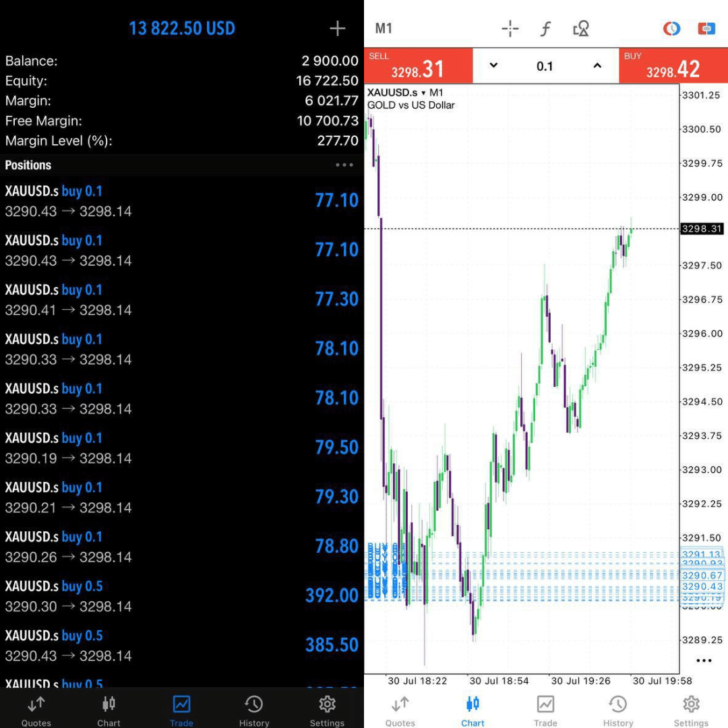Open the chart objects shapes icon
Image resolution: width=728 pixels, height=728 pixels.
pos(581,28)
